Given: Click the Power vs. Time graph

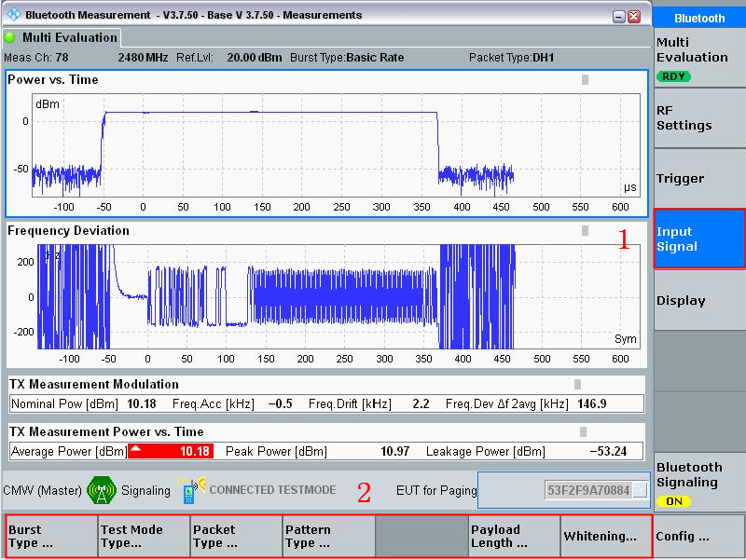Looking at the screenshot, I should click(336, 145).
